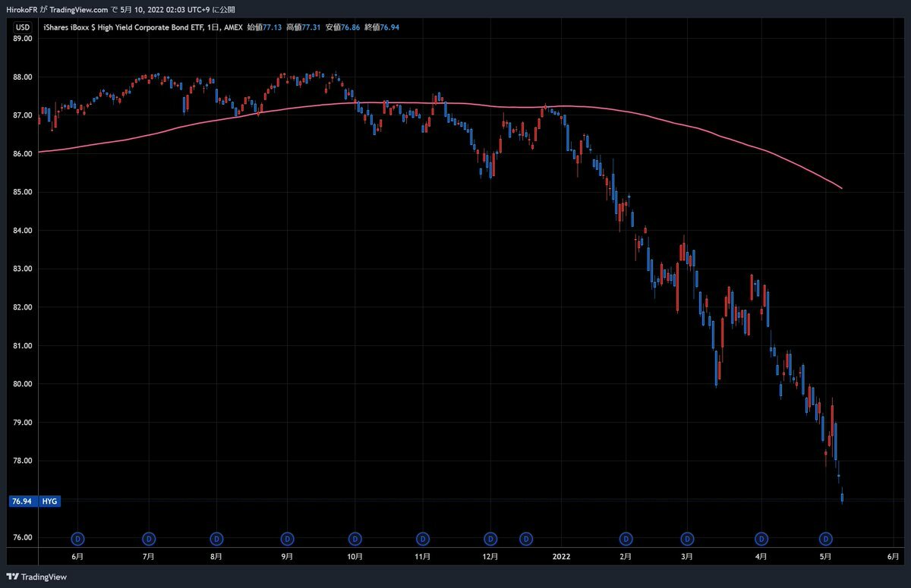The width and height of the screenshot is (911, 588).
Task: Click the 2月 time axis label
Action: point(625,556)
